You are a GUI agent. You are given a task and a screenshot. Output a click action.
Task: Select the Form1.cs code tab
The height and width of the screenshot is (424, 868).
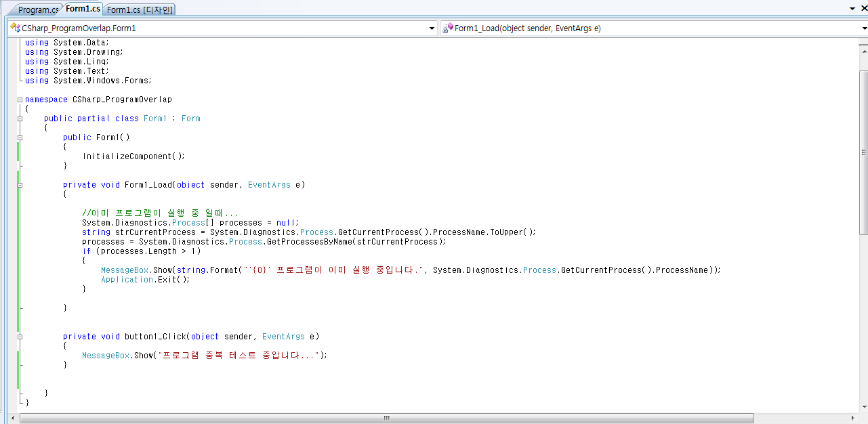83,9
